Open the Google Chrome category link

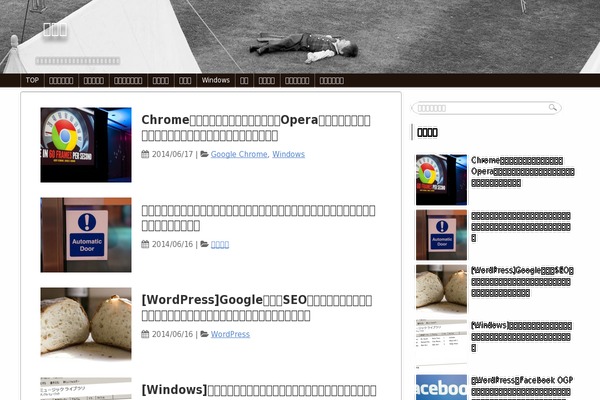(x=239, y=154)
